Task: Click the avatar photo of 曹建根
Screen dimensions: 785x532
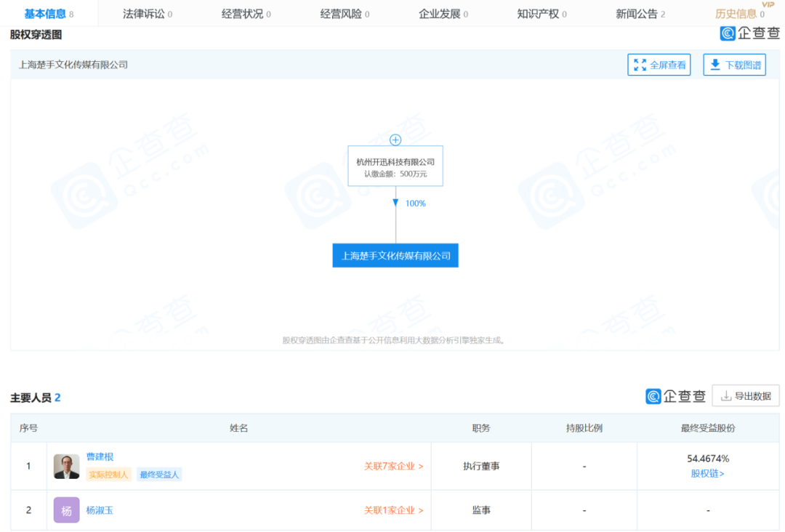Action: pos(66,466)
